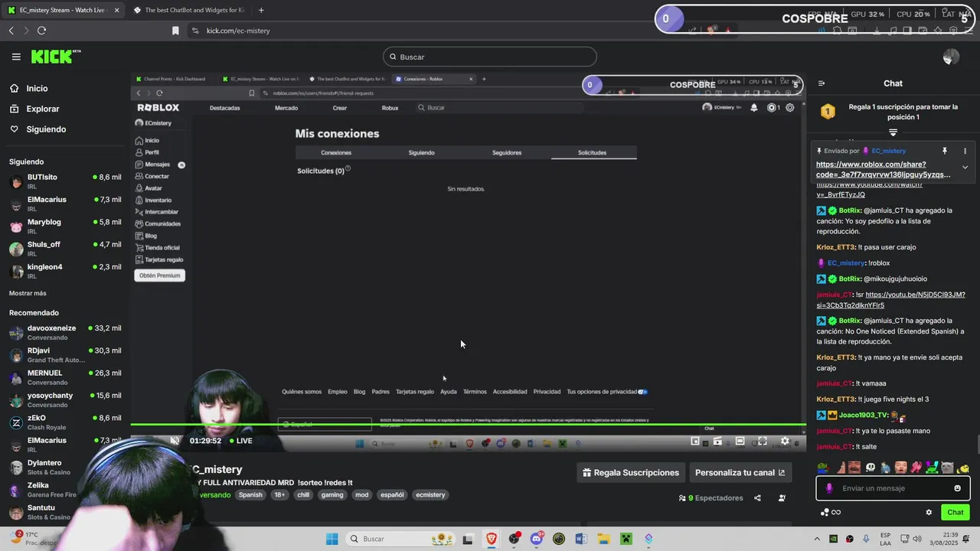Open chat settings gear
Screen dimensions: 980x551
point(929,513)
